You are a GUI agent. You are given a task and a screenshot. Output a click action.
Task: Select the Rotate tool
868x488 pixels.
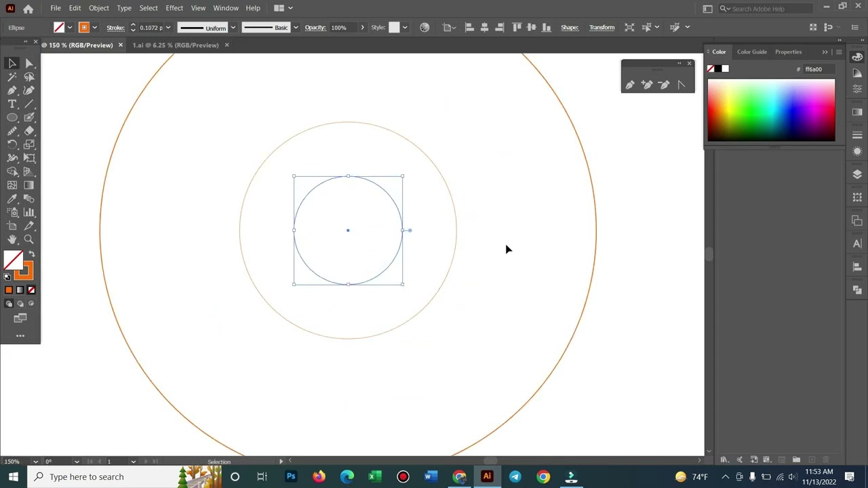click(x=12, y=144)
